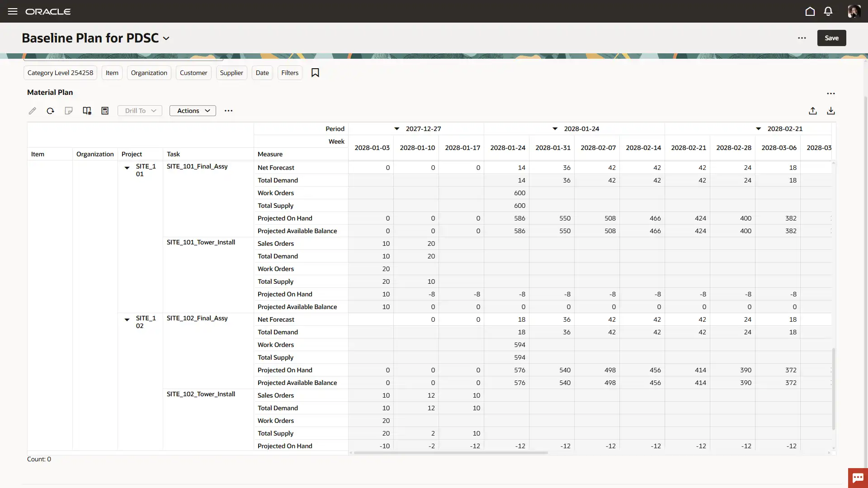This screenshot has width=868, height=488.
Task: Refresh the Material Plan table
Action: 50,111
